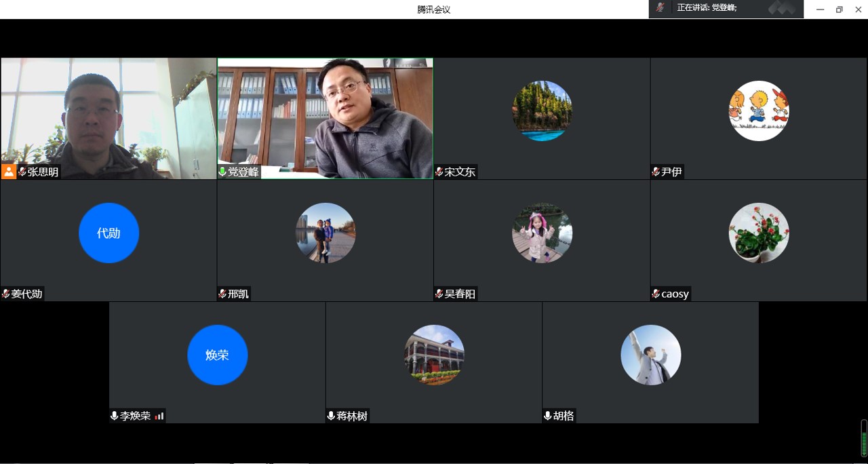Viewport: 868px width, 464px height.
Task: Click the muted mic icon next to 尹伊
Action: tap(656, 172)
